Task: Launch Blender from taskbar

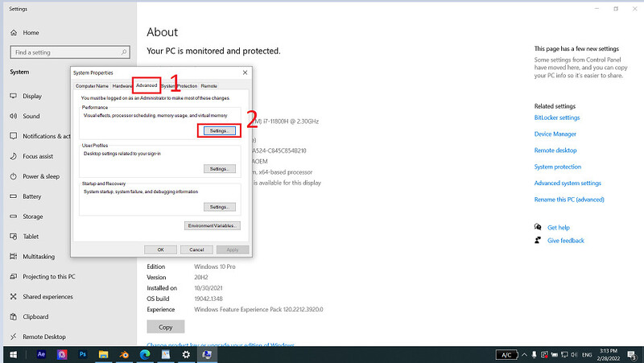Action: point(124,354)
